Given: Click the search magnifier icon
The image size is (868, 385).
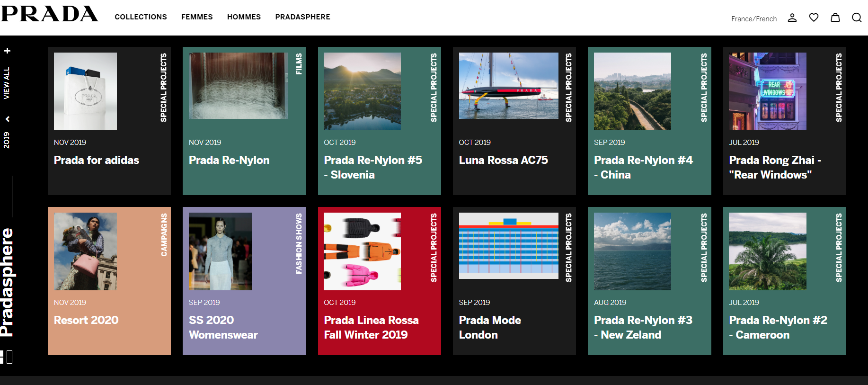Looking at the screenshot, I should (857, 18).
